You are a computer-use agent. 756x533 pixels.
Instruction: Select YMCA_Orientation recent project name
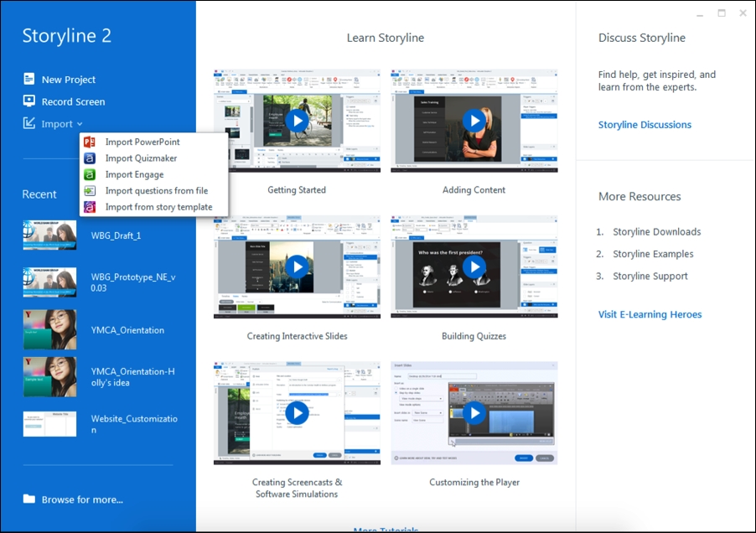click(127, 330)
